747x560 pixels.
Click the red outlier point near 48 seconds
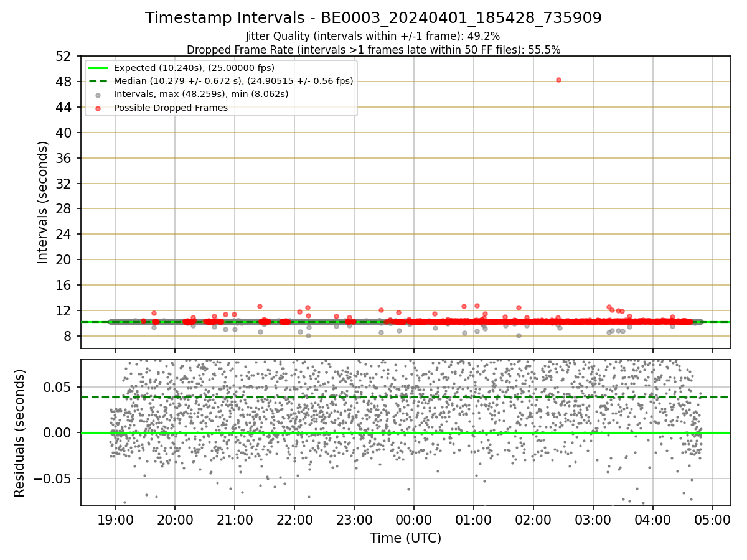point(558,80)
